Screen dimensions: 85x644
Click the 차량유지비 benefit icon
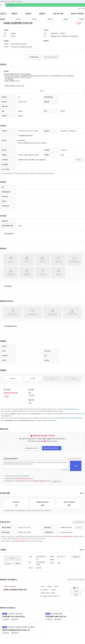pos(42,260)
